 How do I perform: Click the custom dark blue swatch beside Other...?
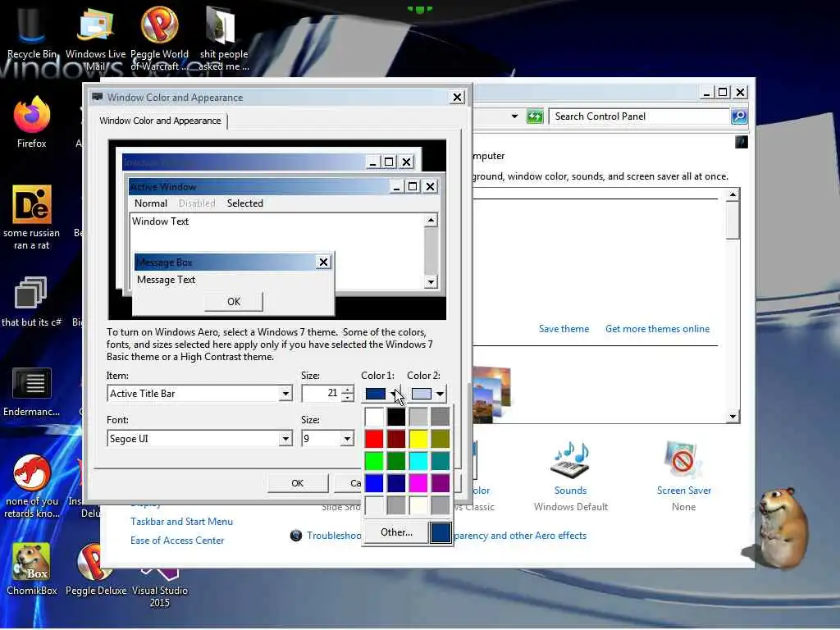point(441,532)
